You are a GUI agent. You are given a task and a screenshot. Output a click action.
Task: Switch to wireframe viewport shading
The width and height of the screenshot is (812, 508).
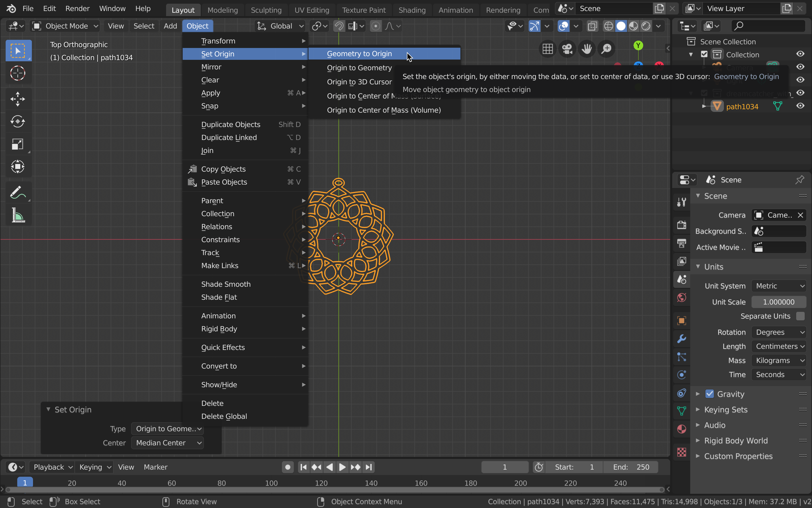click(x=608, y=26)
